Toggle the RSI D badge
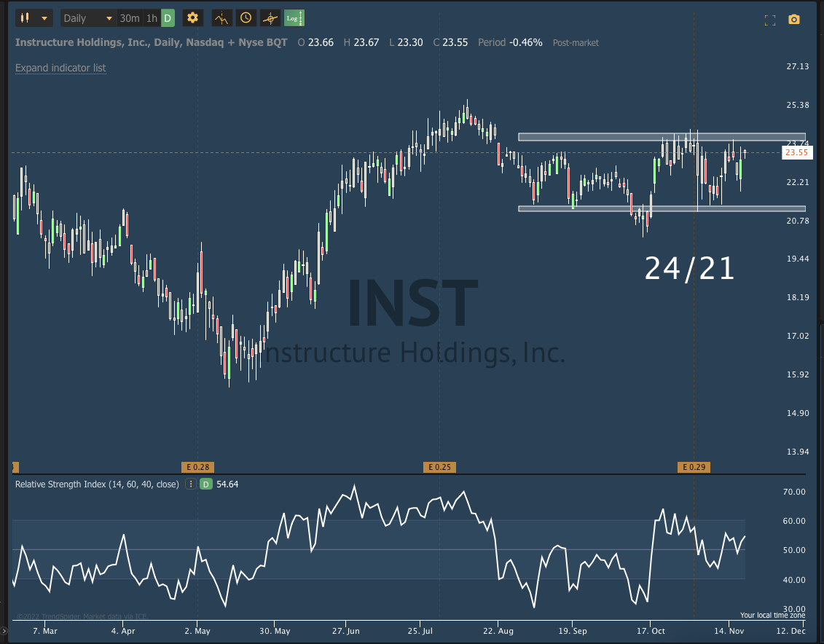 click(x=205, y=484)
